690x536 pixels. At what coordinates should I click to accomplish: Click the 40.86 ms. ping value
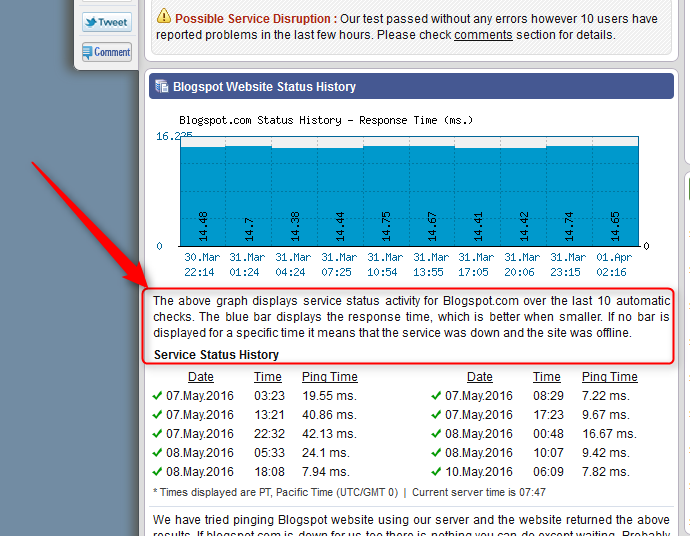(x=329, y=415)
